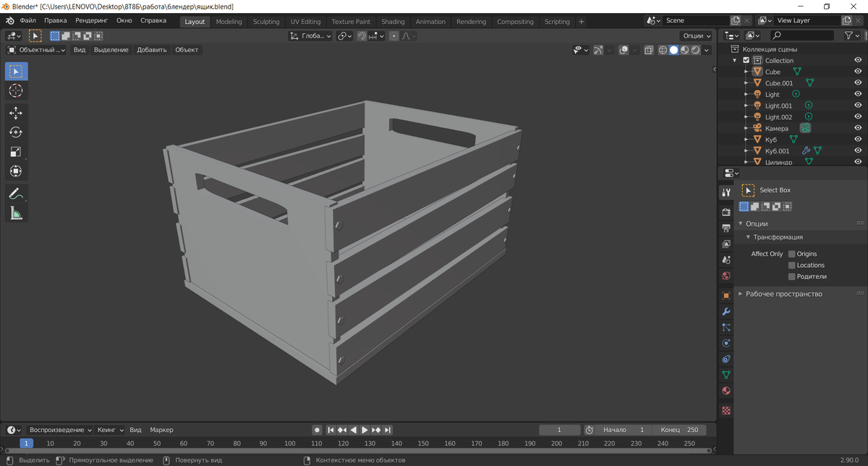The width and height of the screenshot is (868, 466).
Task: Switch to Material Preview shading
Action: pyautogui.click(x=684, y=50)
